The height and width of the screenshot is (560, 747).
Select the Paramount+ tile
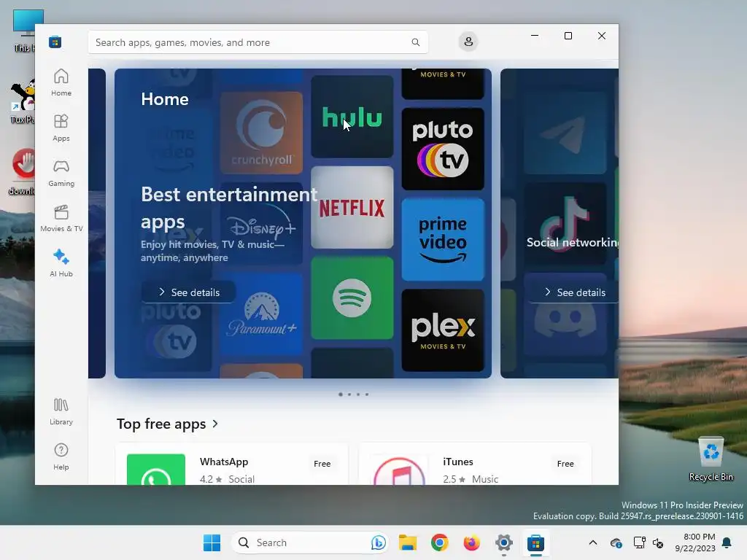tap(261, 314)
